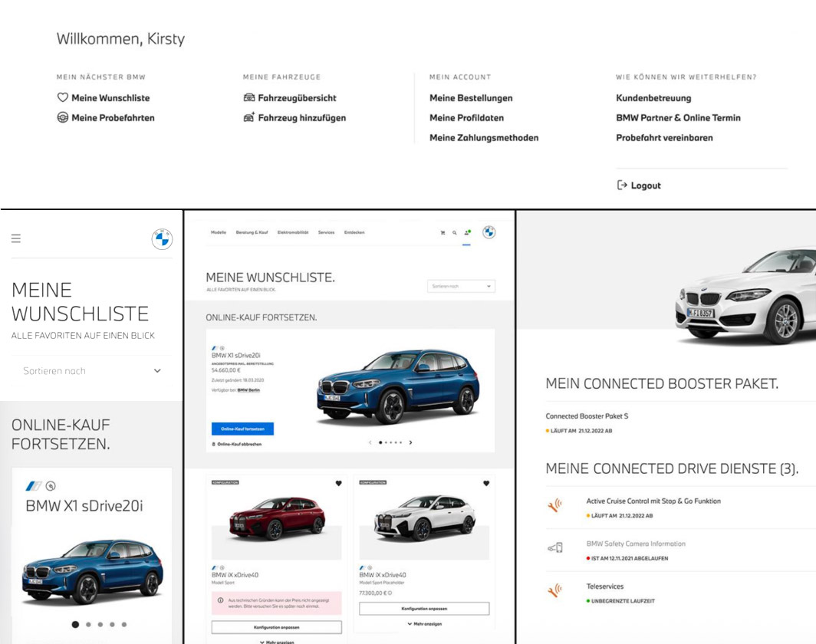Open the BMW Berlin dealer link
816x644 pixels.
[248, 390]
